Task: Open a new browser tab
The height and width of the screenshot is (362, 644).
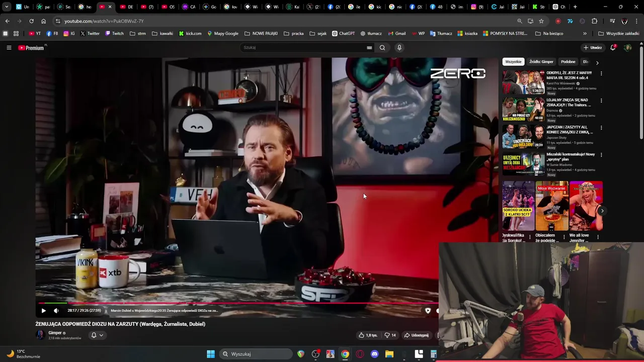Action: click(x=575, y=7)
